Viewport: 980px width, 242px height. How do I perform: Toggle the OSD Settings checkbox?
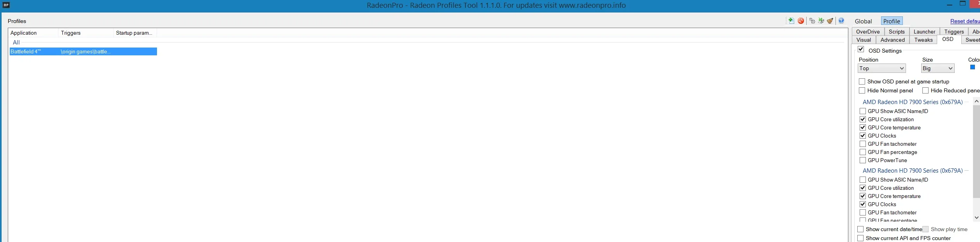click(x=861, y=49)
